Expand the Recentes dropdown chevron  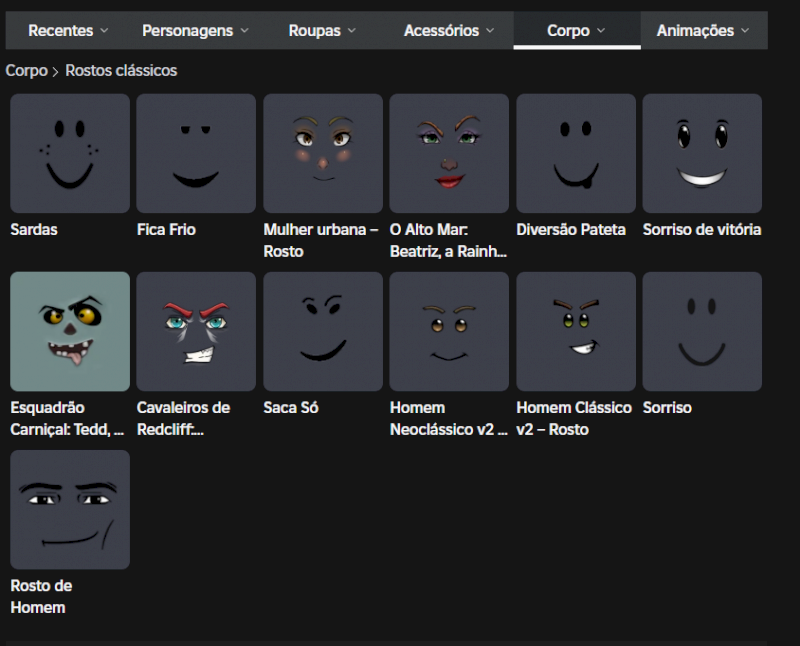point(104,31)
